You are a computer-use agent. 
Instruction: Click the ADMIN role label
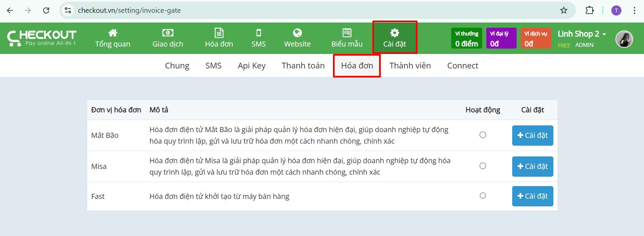584,45
